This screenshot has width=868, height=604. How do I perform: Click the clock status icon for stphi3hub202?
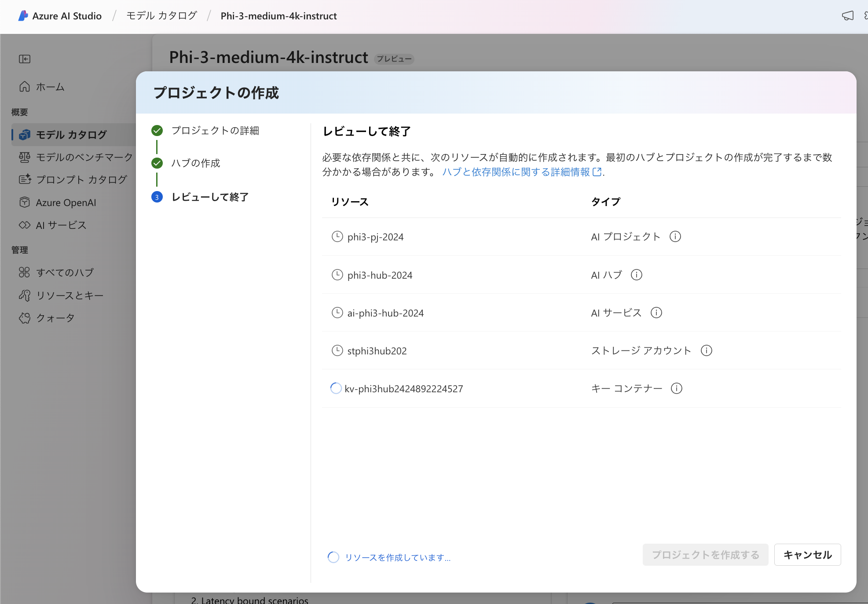[x=337, y=351]
